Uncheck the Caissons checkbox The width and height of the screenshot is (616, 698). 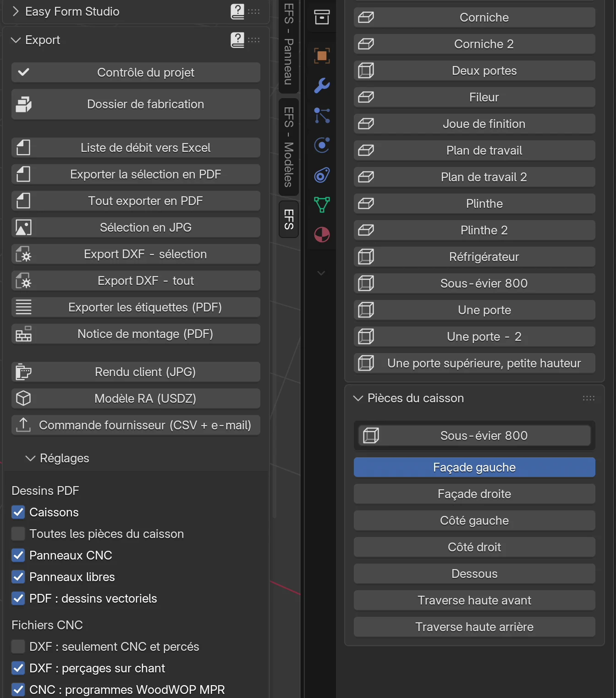pos(18,512)
